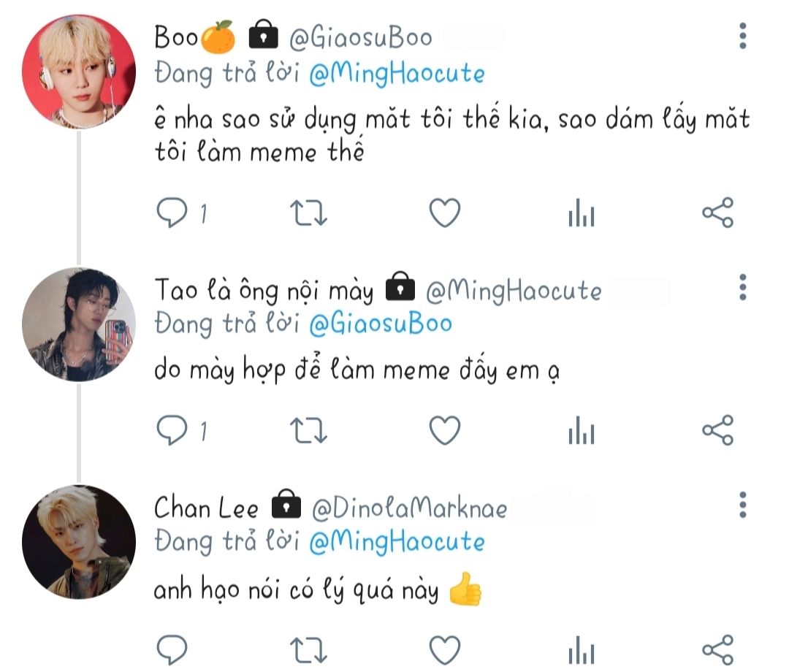
Task: Retweet Chan Lee's tweet
Action: pos(309,649)
